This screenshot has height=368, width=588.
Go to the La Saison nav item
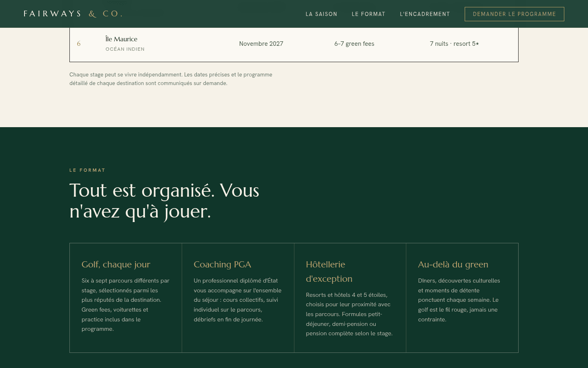pyautogui.click(x=321, y=14)
